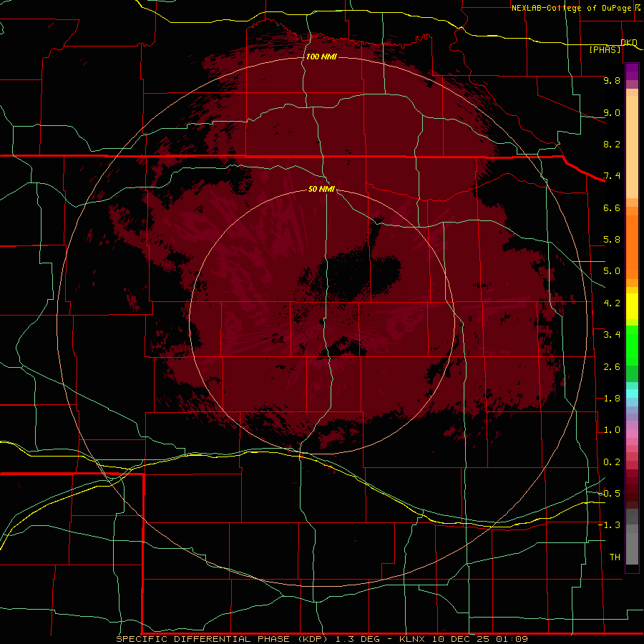Click the 9.8 value on color scale

[x=612, y=80]
